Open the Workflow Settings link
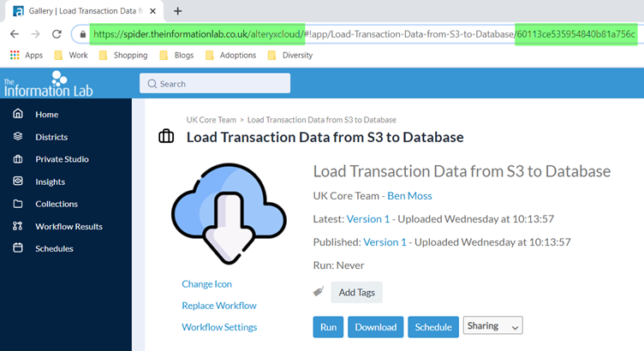Screen dimensions: 644x351 (219, 327)
